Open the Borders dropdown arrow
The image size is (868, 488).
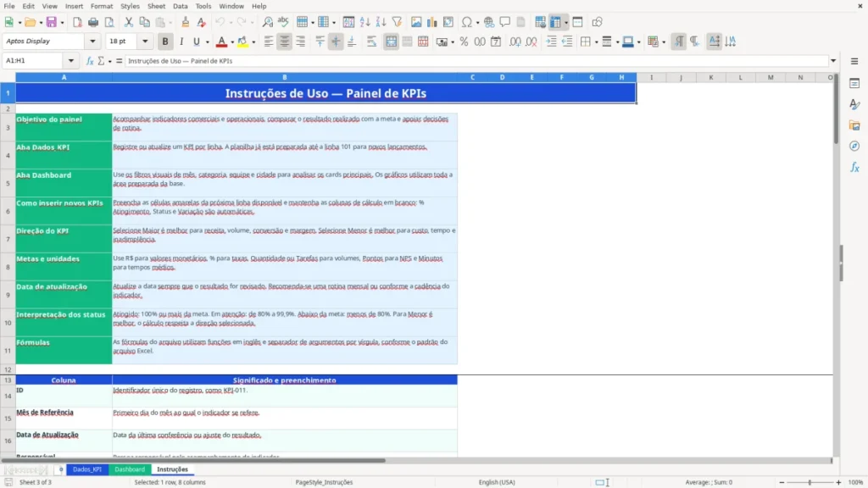(x=596, y=42)
